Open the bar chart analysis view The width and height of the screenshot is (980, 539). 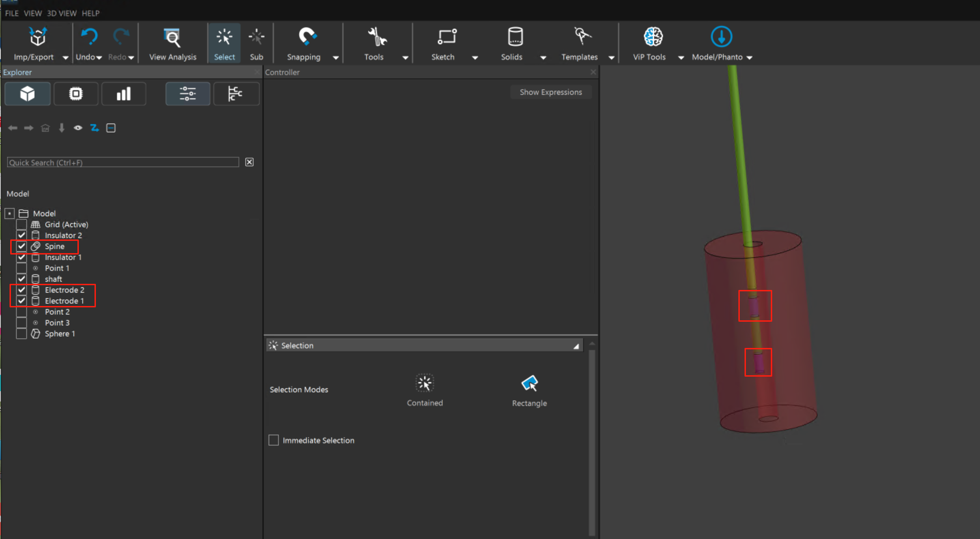(x=124, y=93)
